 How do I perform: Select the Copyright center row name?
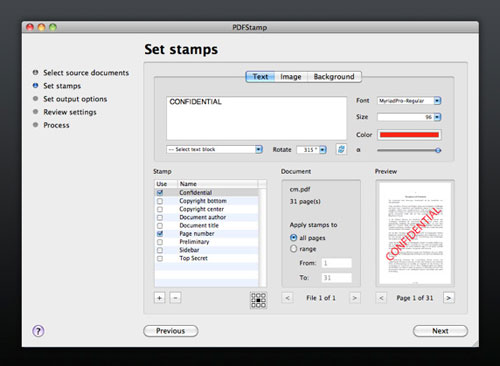pos(202,209)
